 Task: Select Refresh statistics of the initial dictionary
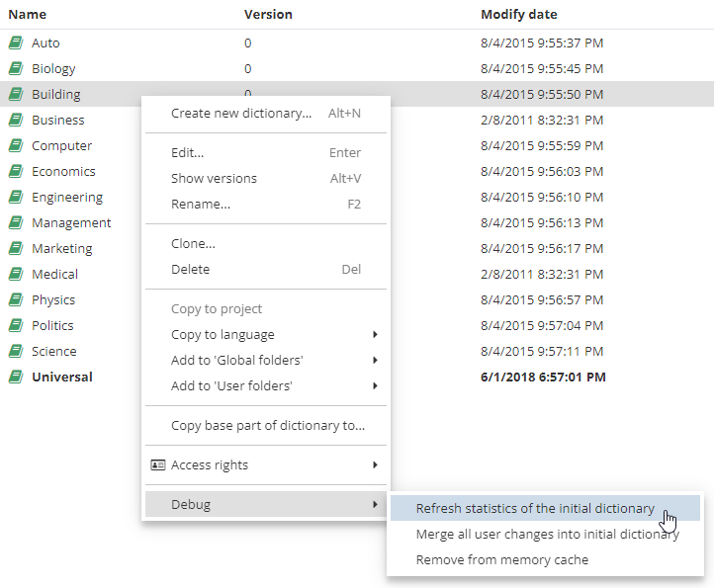tap(535, 509)
